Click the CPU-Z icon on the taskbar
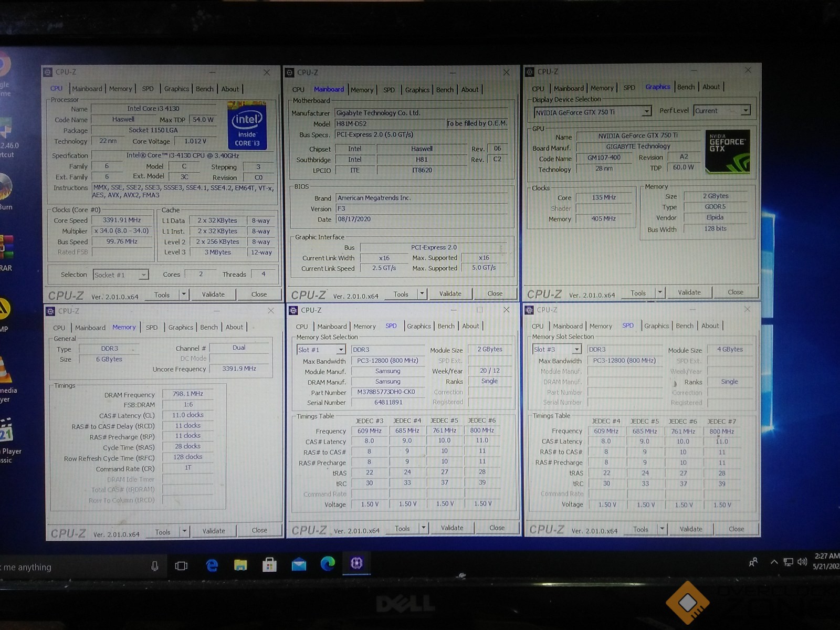Viewport: 840px width, 630px height. (356, 563)
